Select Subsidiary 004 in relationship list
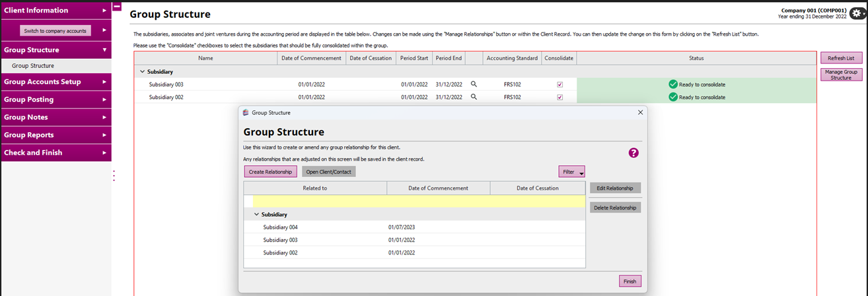This screenshot has width=868, height=296. point(280,227)
